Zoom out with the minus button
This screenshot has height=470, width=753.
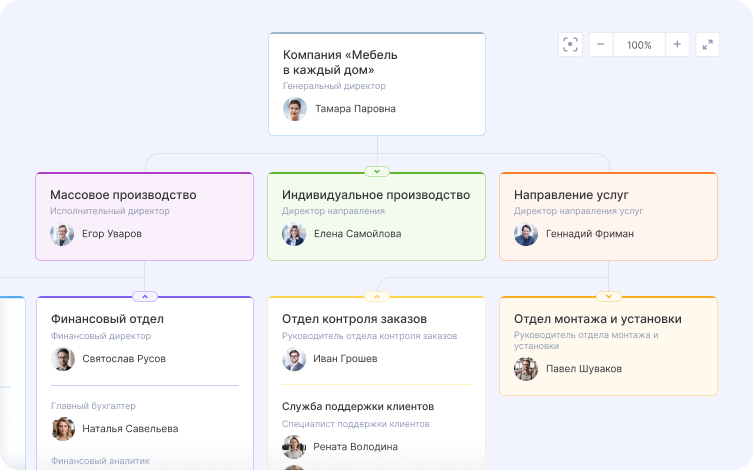602,44
